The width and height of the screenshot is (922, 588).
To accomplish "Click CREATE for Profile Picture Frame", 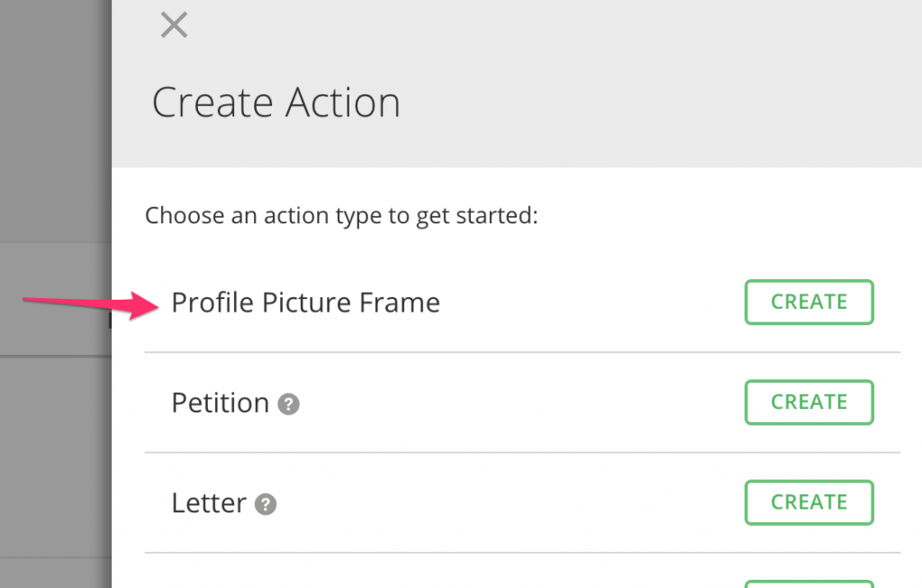I will tap(808, 302).
